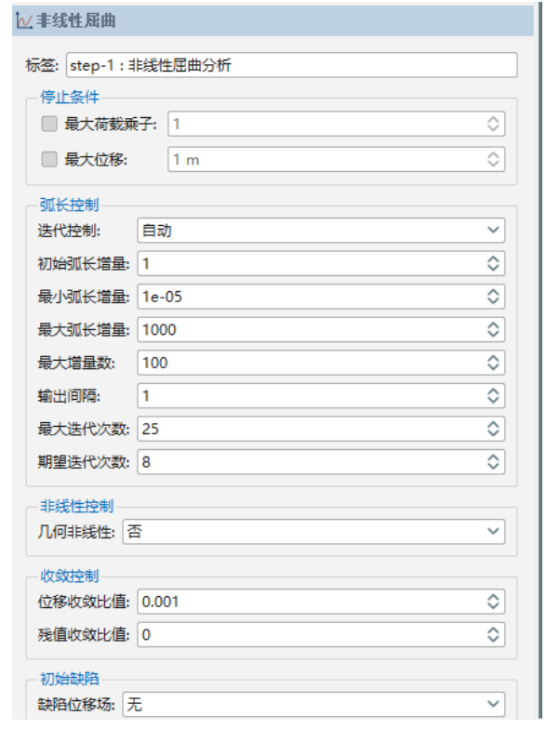Open the 迭代控制 dropdown set to 自动
Viewport: 560px width, 729px height.
click(320, 231)
